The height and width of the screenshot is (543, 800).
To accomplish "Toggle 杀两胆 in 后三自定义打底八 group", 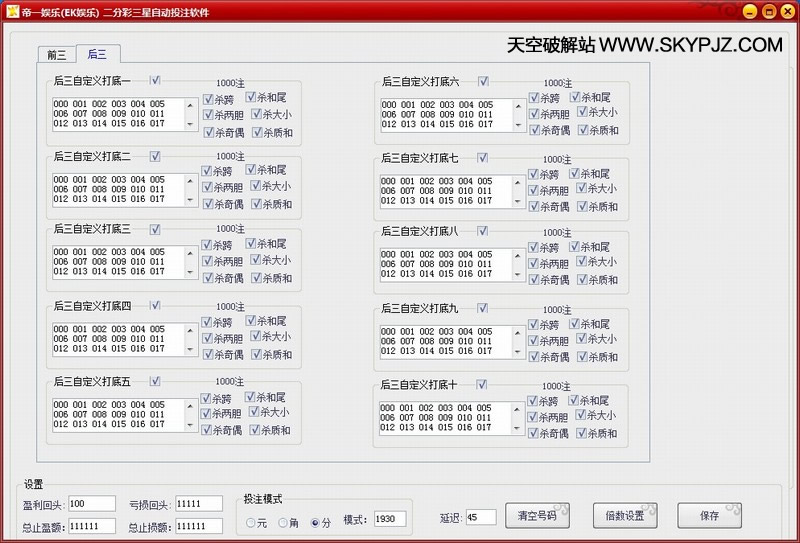I will coord(536,263).
